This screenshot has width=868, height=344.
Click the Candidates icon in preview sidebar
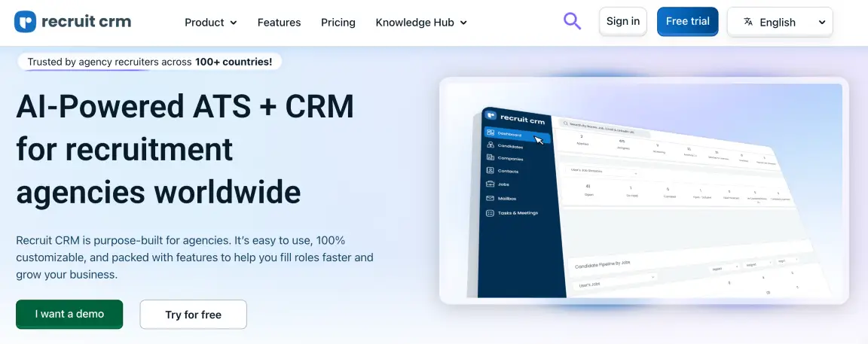(490, 145)
